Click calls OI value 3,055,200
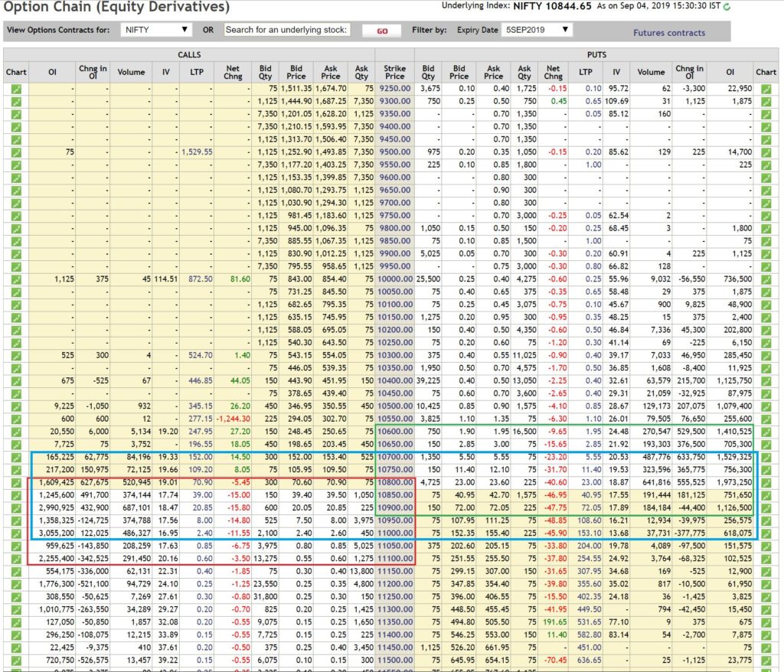 coord(57,533)
